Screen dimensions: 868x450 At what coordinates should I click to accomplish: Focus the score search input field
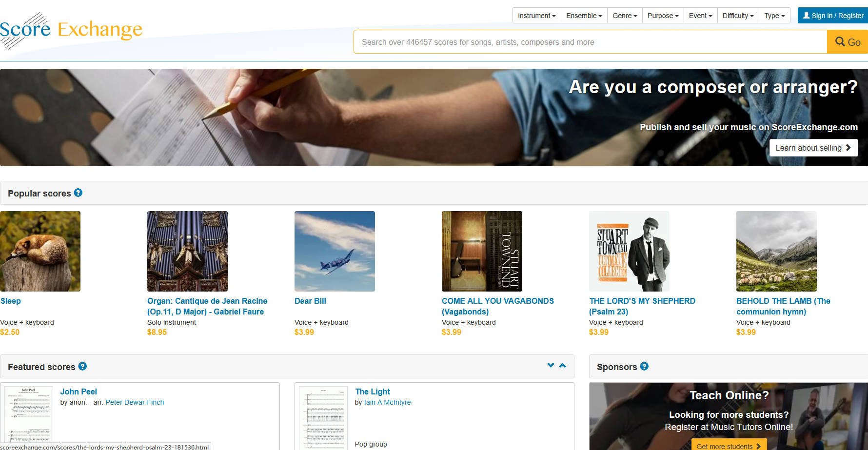tap(590, 42)
